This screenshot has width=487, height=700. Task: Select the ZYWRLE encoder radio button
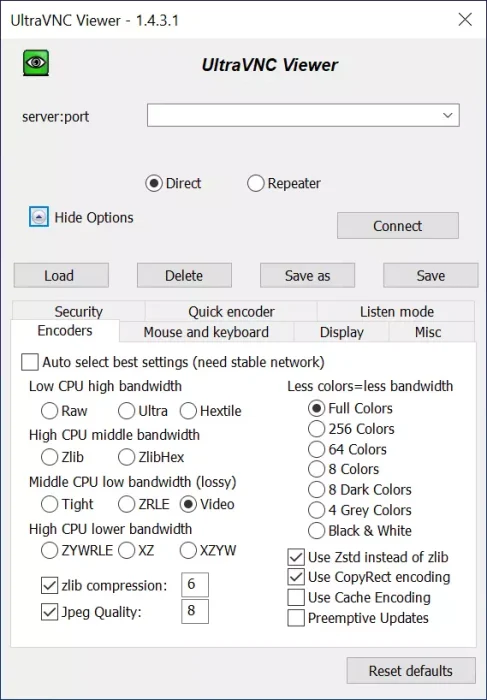(49, 550)
